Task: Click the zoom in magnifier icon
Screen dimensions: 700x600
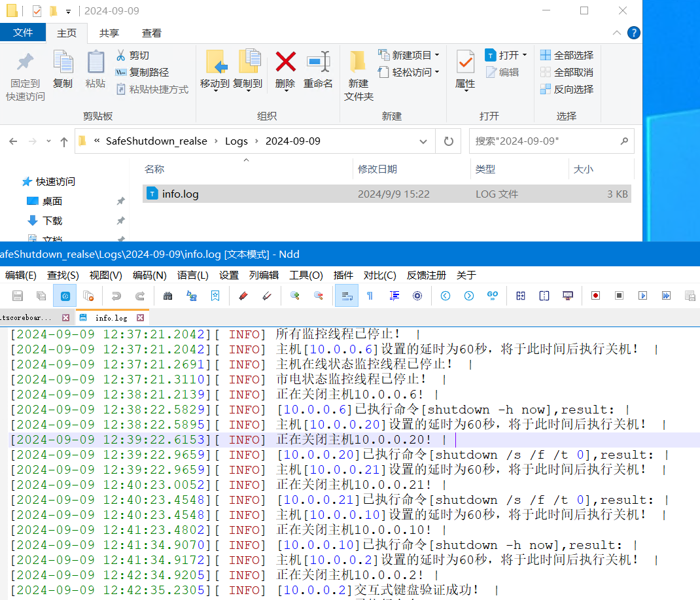Action: [294, 296]
